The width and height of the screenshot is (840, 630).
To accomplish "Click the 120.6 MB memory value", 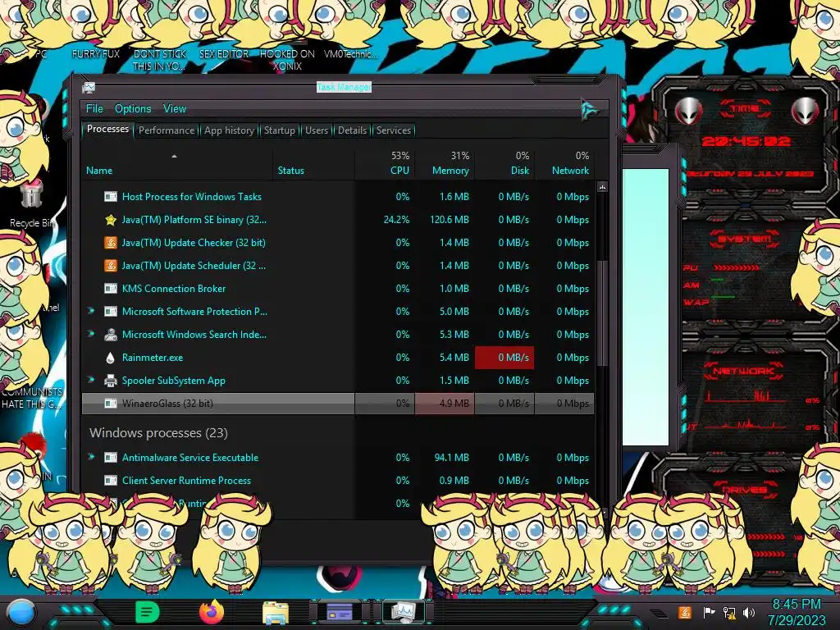I will point(449,220).
